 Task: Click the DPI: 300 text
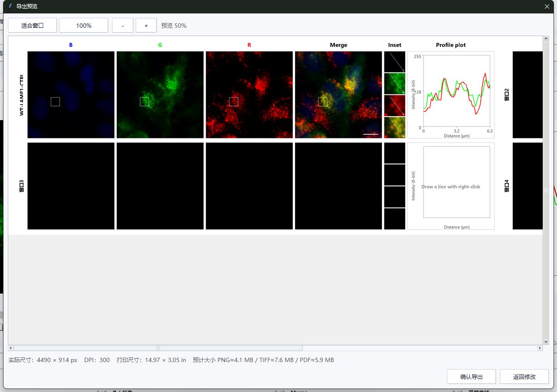(x=97, y=360)
